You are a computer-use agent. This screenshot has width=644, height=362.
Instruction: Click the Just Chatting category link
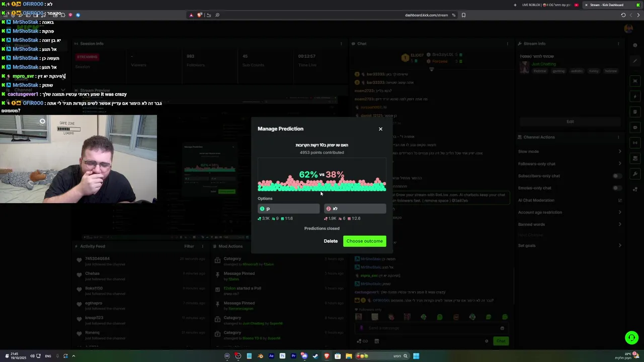pos(544,64)
